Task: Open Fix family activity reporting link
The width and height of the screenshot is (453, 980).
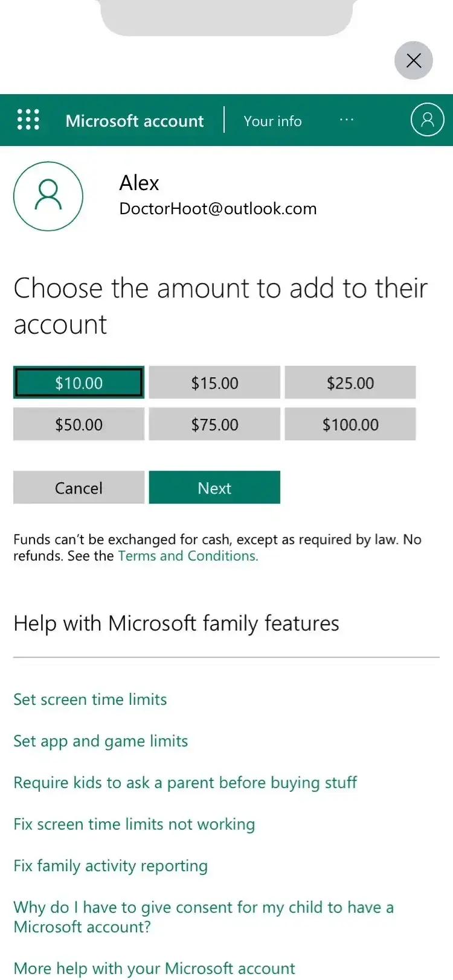Action: [x=111, y=866]
